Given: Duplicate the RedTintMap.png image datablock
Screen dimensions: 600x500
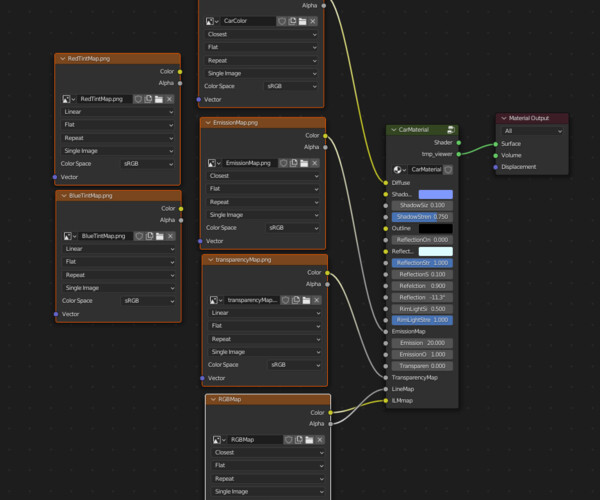Looking at the screenshot, I should point(148,99).
